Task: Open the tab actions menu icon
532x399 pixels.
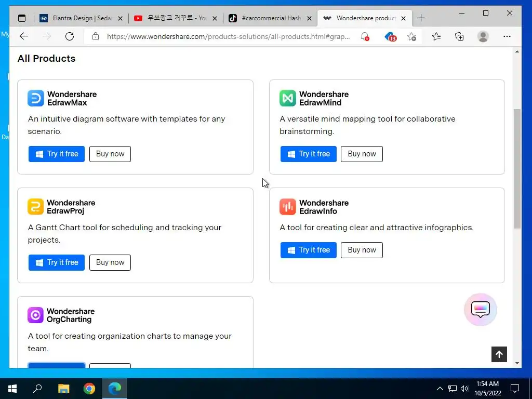Action: (x=22, y=18)
